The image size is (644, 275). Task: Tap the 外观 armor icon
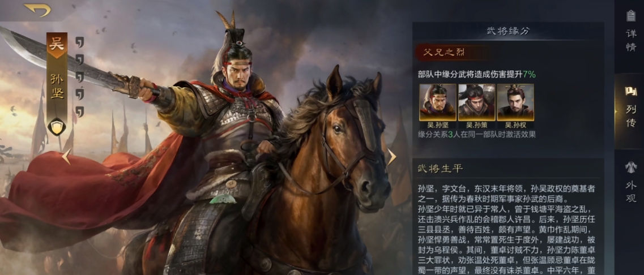631,168
